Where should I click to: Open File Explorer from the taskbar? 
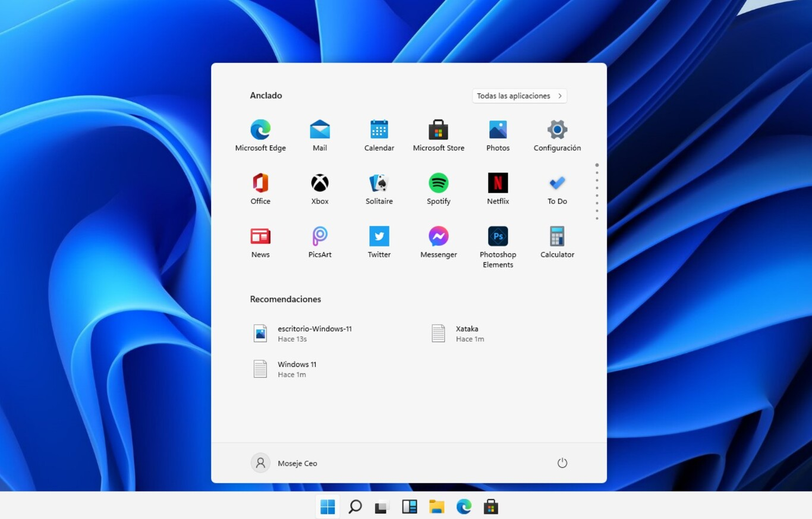[437, 507]
